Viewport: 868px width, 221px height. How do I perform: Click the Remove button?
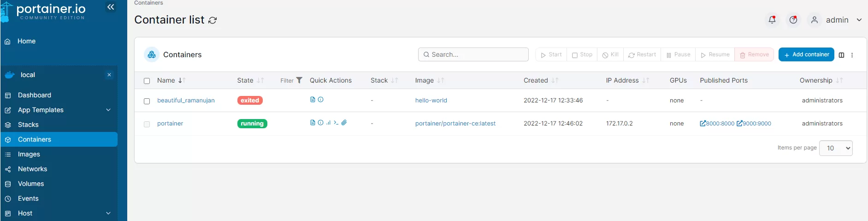(754, 54)
